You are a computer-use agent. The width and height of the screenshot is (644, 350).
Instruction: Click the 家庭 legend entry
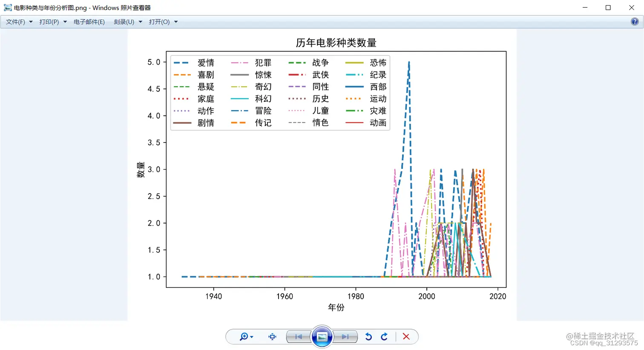coord(194,98)
